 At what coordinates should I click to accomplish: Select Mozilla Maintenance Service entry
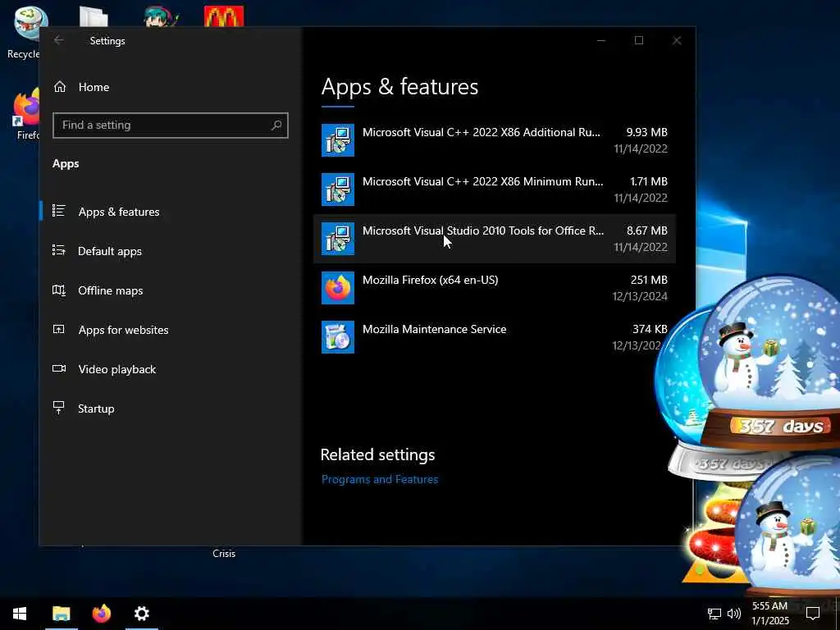pyautogui.click(x=494, y=337)
